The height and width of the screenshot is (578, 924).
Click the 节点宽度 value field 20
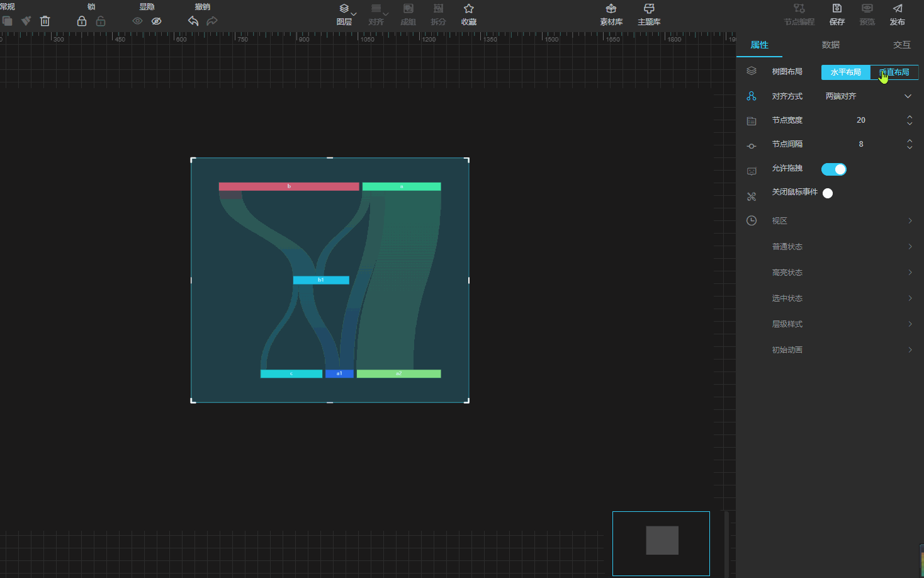(x=861, y=120)
